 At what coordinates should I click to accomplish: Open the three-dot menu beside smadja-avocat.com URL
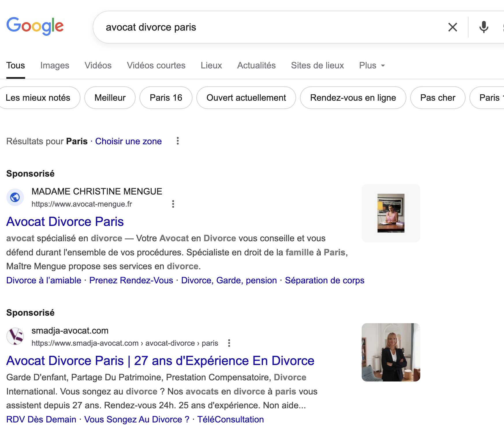pos(229,343)
